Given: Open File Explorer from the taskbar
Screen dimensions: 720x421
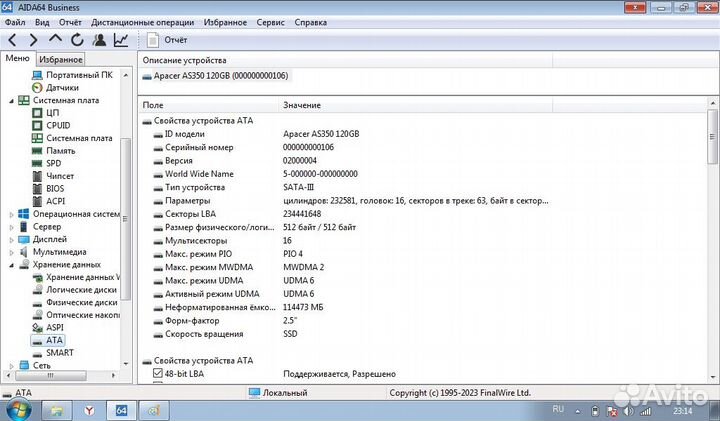Looking at the screenshot, I should tap(56, 410).
